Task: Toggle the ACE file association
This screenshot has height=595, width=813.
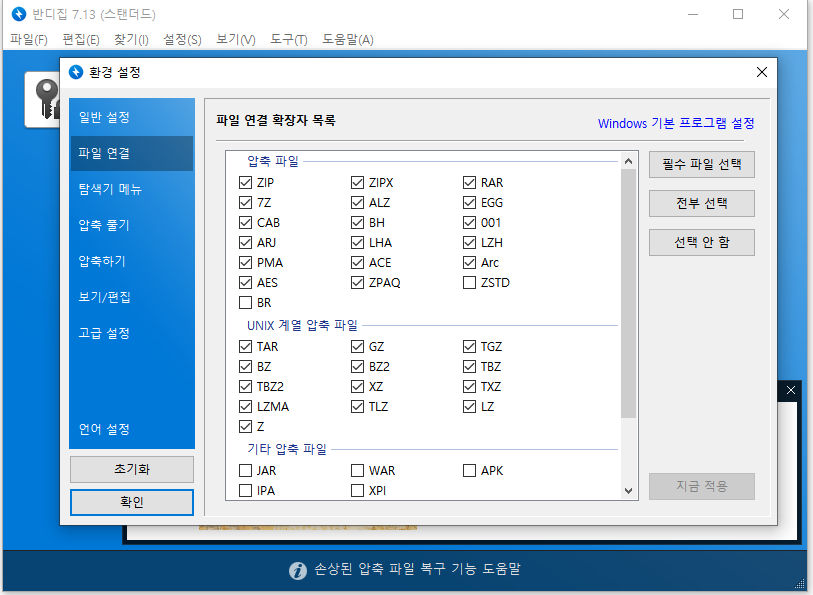Action: pyautogui.click(x=357, y=263)
